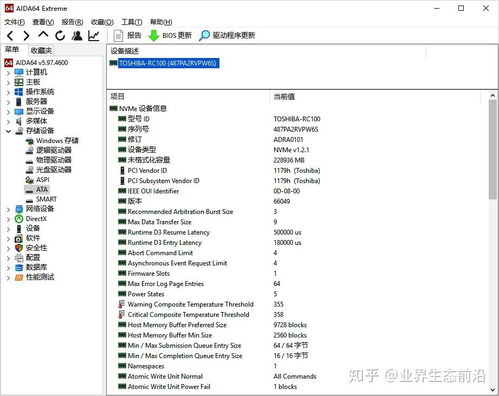Collapse the 存储设备 tree node chevron
This screenshot has height=396, width=499.
[x=8, y=131]
